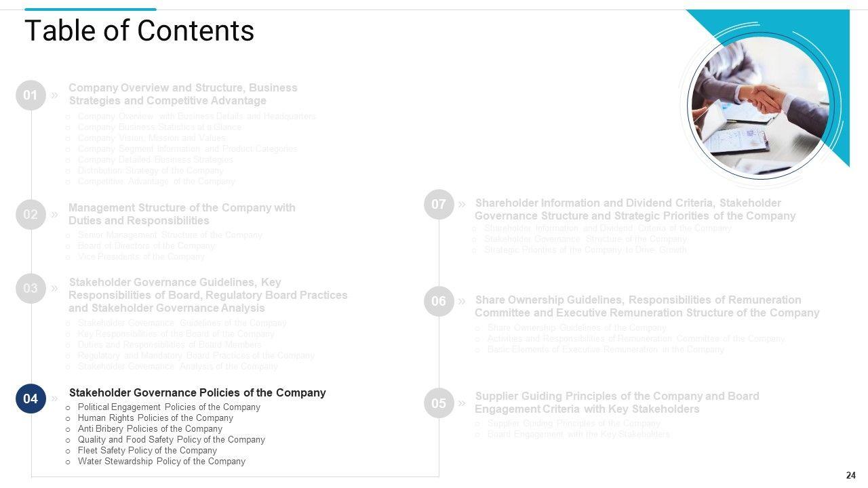Viewport: 868px width, 488px height.
Task: Click the Stakeholder Governance Policies heading
Action: 197,393
